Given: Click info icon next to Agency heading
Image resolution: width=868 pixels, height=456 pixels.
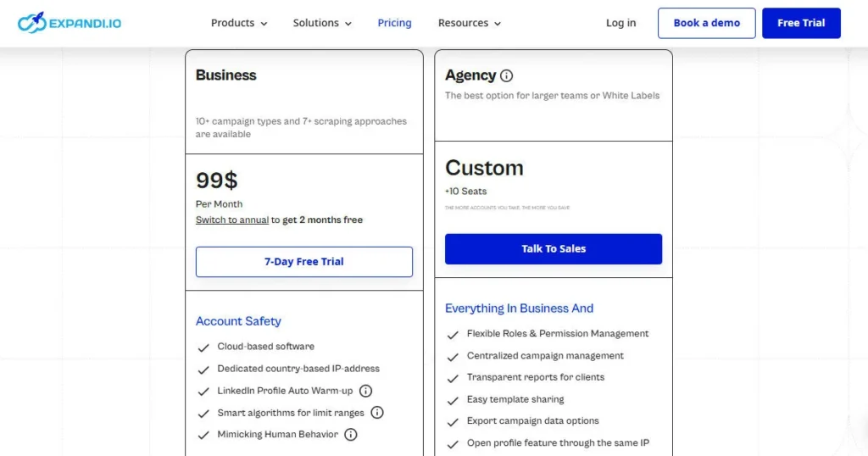Looking at the screenshot, I should [x=507, y=75].
